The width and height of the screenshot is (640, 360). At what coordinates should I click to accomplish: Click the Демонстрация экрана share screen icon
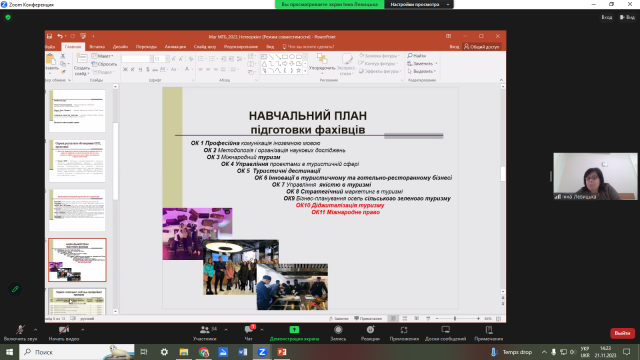(294, 330)
